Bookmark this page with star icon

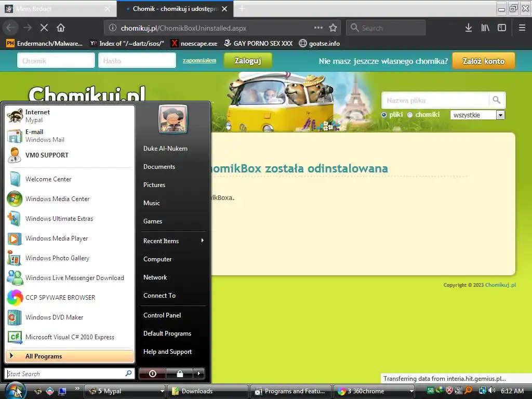pyautogui.click(x=333, y=28)
